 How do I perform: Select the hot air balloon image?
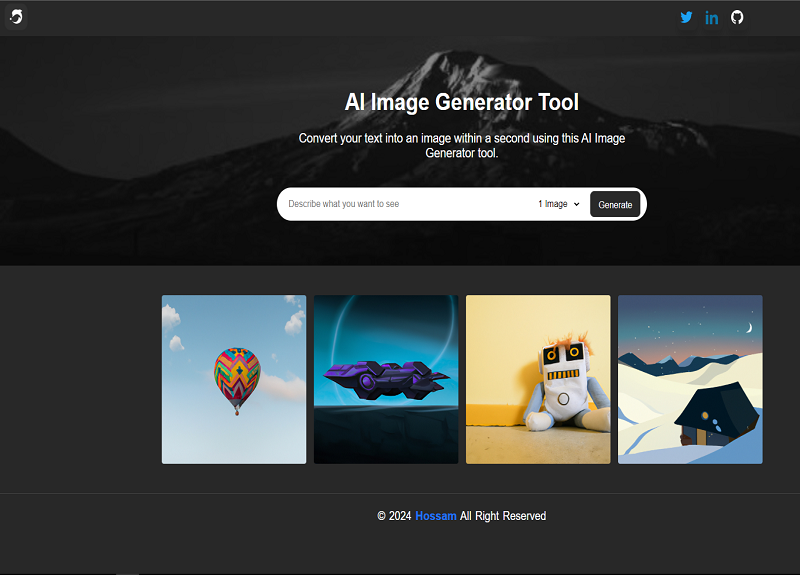(234, 379)
